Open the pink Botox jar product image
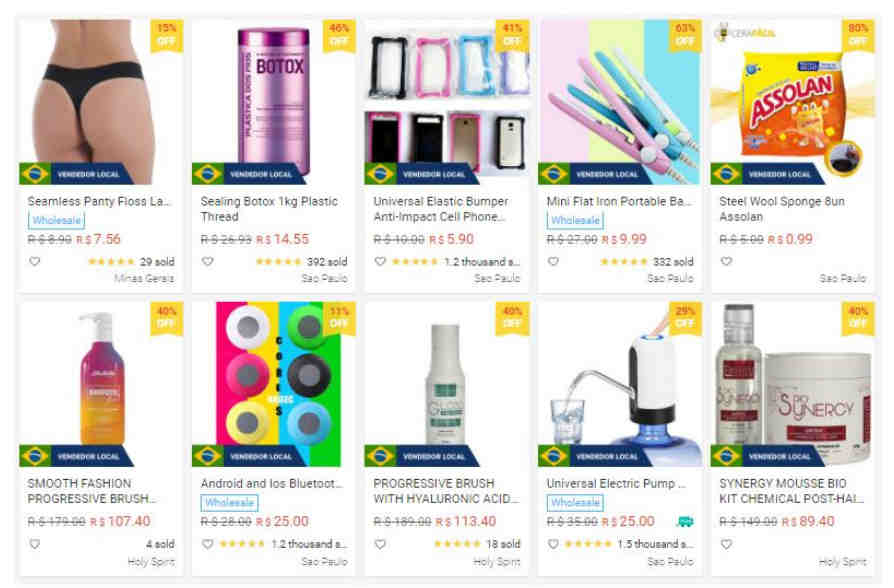Viewport: 894px width, 588px height. pyautogui.click(x=274, y=102)
